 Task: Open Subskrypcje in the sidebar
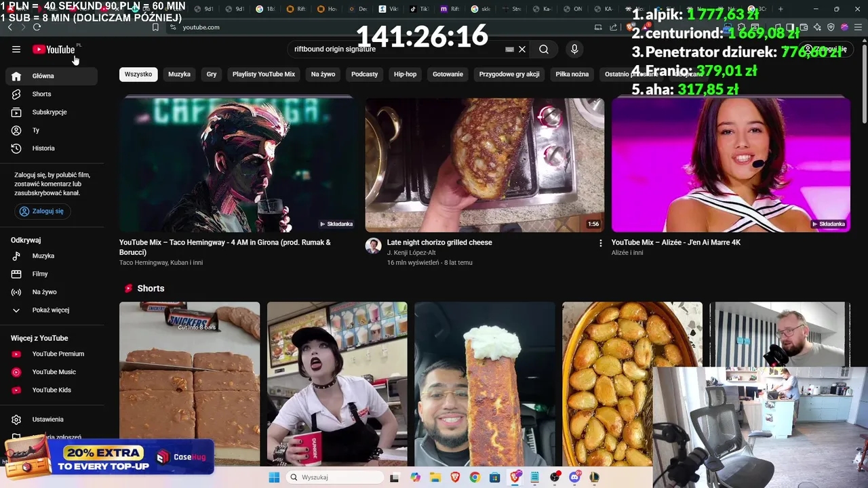click(52, 112)
